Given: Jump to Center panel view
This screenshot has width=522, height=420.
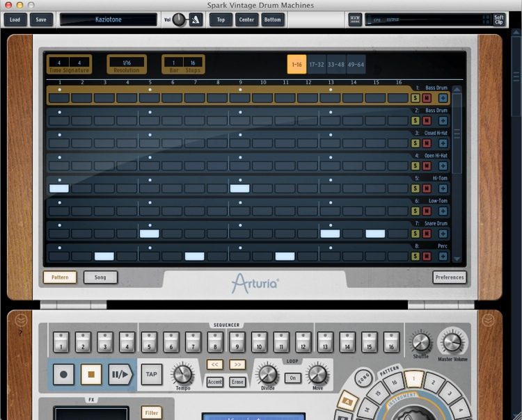Looking at the screenshot, I should 246,19.
